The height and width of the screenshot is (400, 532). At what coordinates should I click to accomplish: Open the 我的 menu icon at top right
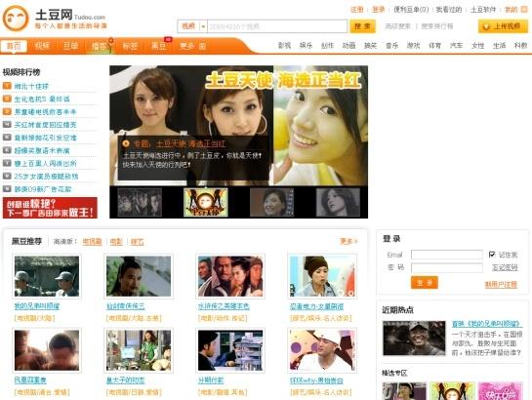click(524, 10)
